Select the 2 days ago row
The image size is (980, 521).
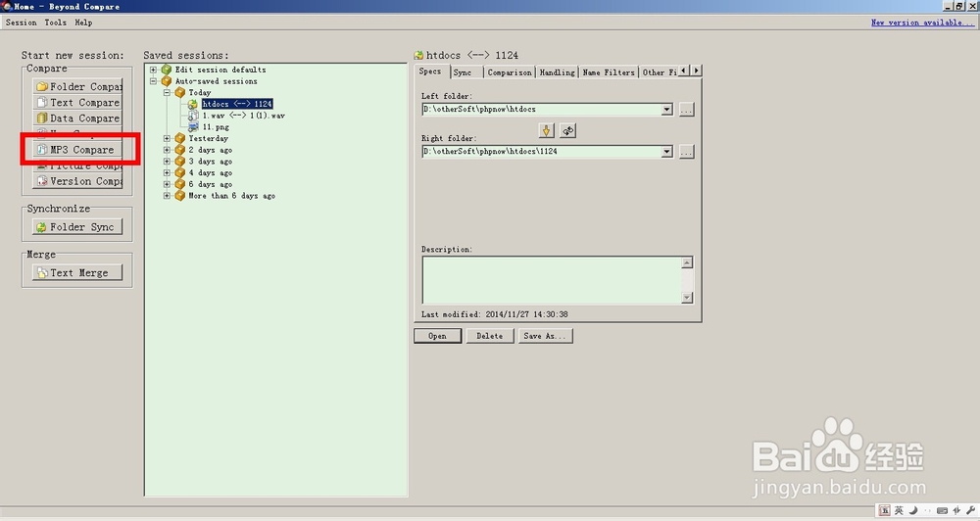210,150
